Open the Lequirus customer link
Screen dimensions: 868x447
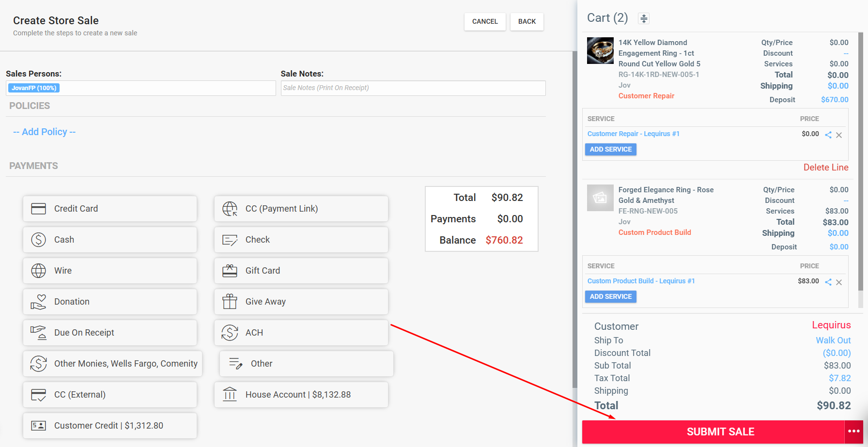click(831, 325)
